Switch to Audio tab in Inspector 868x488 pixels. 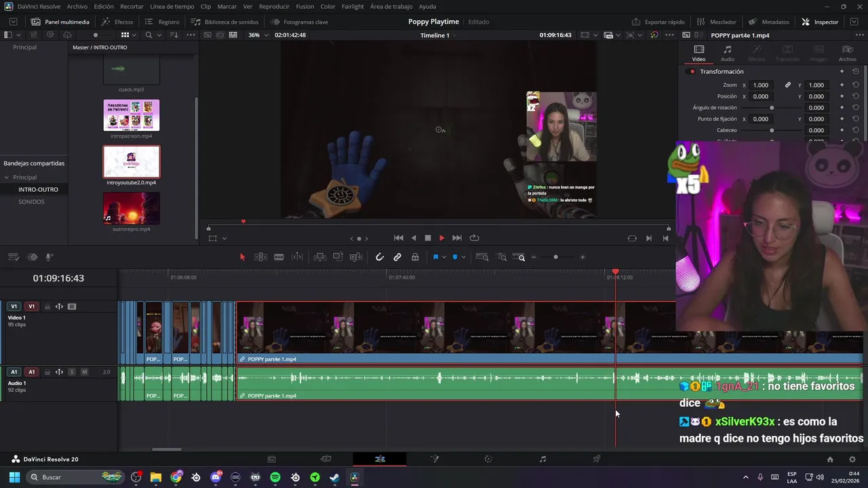(727, 53)
